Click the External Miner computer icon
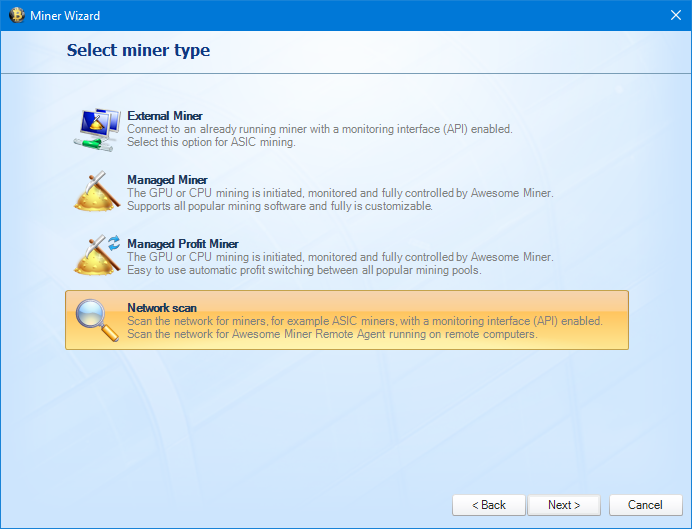 point(97,129)
